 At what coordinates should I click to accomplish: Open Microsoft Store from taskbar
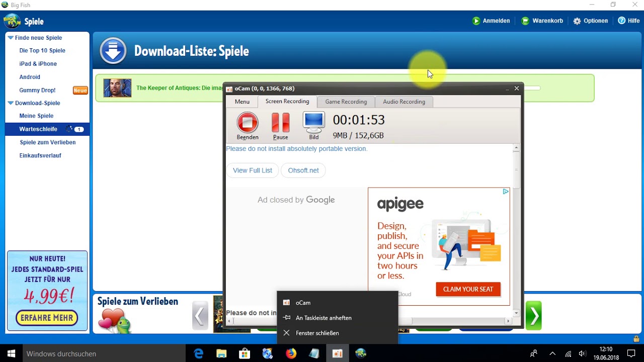(x=245, y=354)
